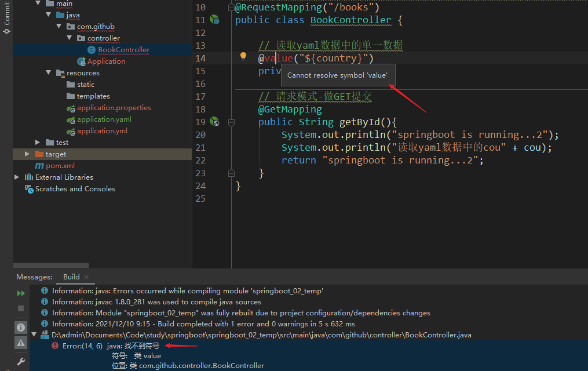Click the Scratches and Consoles icon
This screenshot has width=588, height=371.
point(29,189)
